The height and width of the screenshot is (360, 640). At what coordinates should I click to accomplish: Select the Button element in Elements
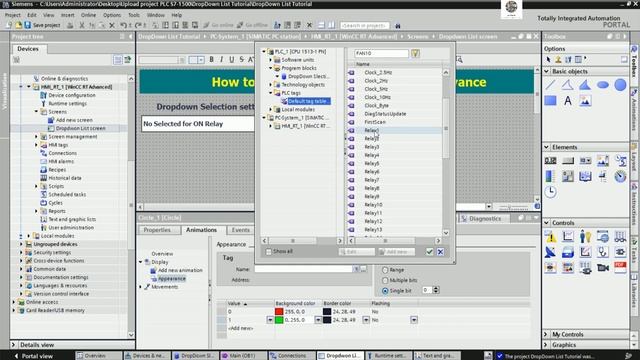point(568,160)
